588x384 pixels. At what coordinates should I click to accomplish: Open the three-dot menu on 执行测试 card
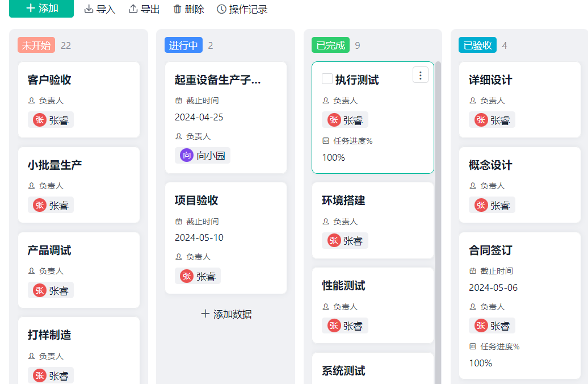420,74
